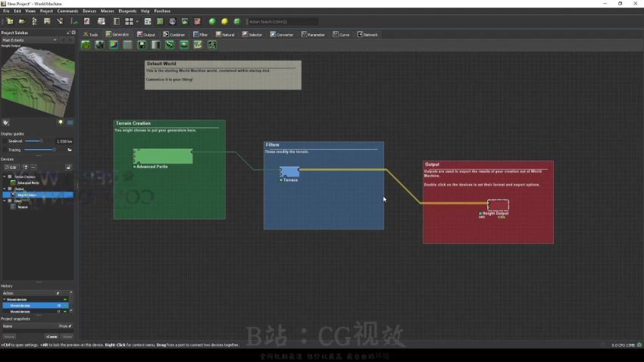The image size is (644, 362).
Task: Open the Main Extents dropdown
Action: pos(29,40)
